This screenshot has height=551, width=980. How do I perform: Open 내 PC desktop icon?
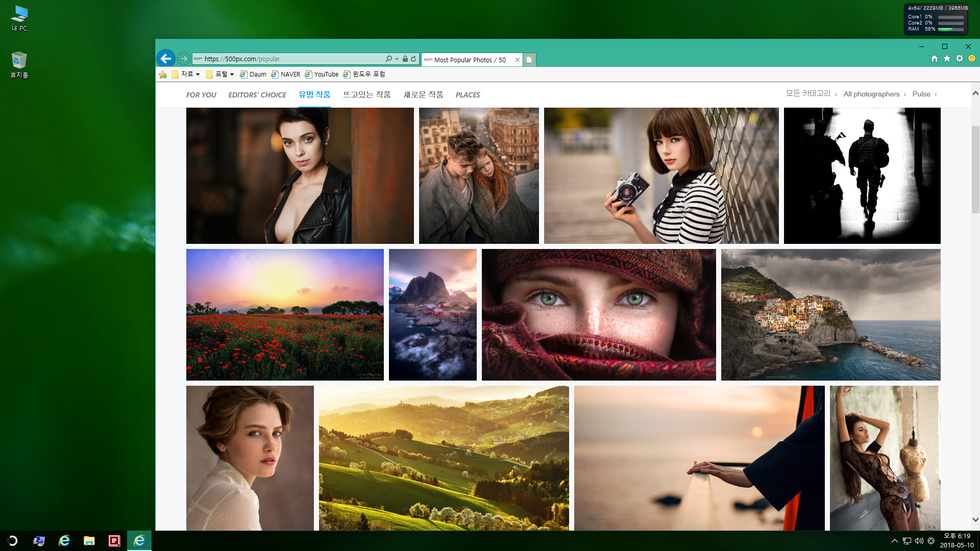pos(19,18)
